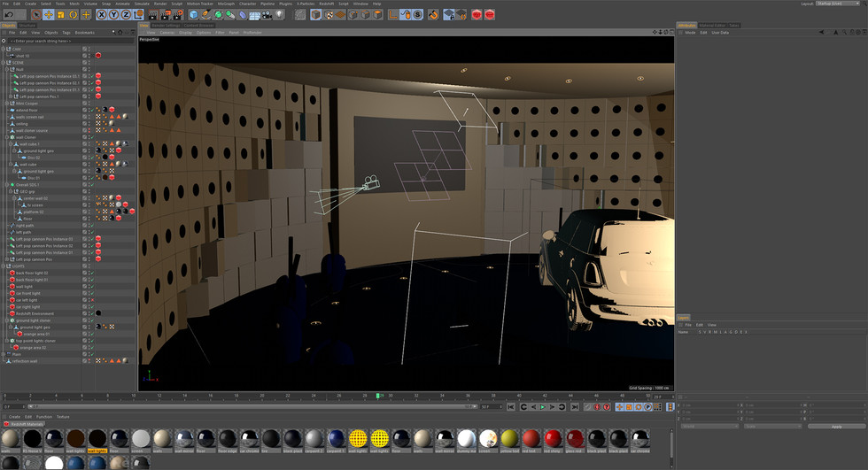
Task: Open the Redshift menu
Action: (327, 4)
